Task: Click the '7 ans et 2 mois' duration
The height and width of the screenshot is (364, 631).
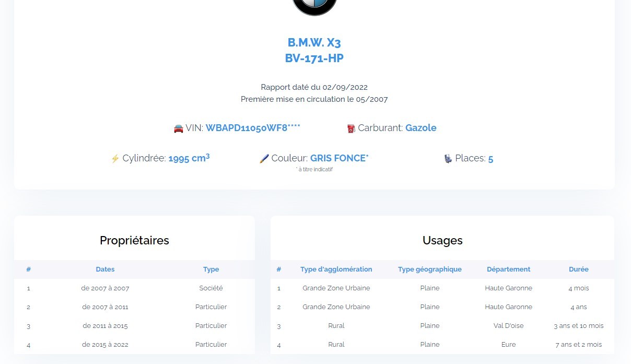Action: [579, 345]
